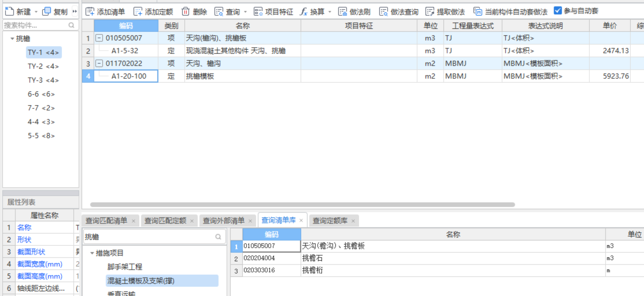This screenshot has width=644, height=296.
Task: Click result row 020204004 挑檐石
Action: tap(437, 258)
